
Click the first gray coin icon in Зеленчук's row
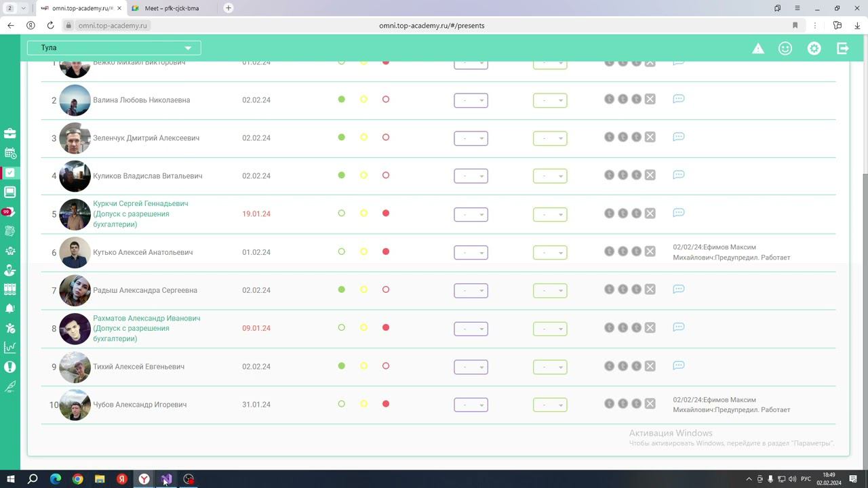(x=609, y=137)
